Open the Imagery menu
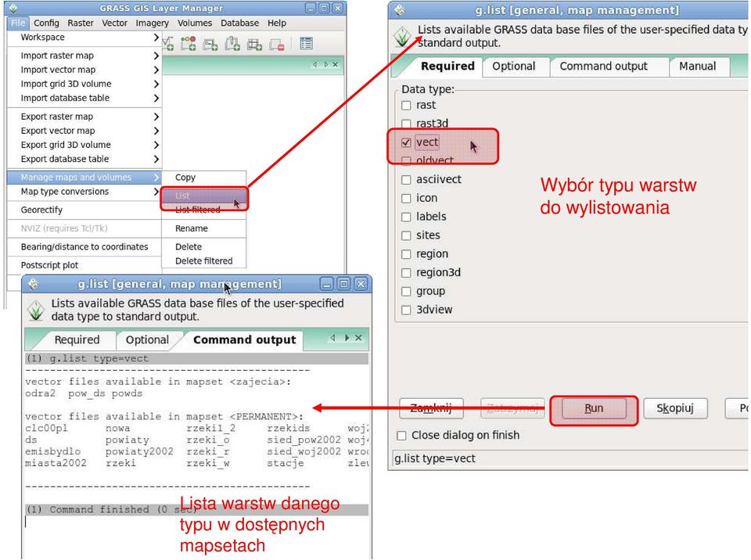 [152, 23]
